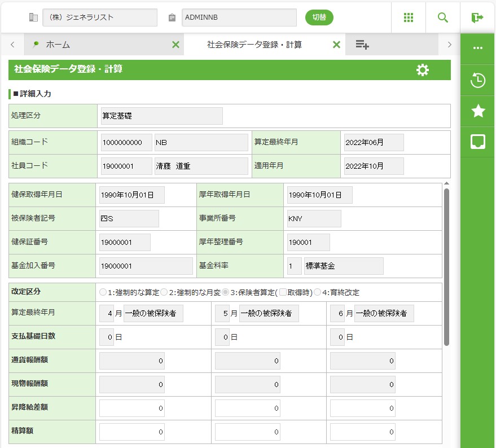
Task: Switch to the ホーム tab
Action: click(x=58, y=45)
